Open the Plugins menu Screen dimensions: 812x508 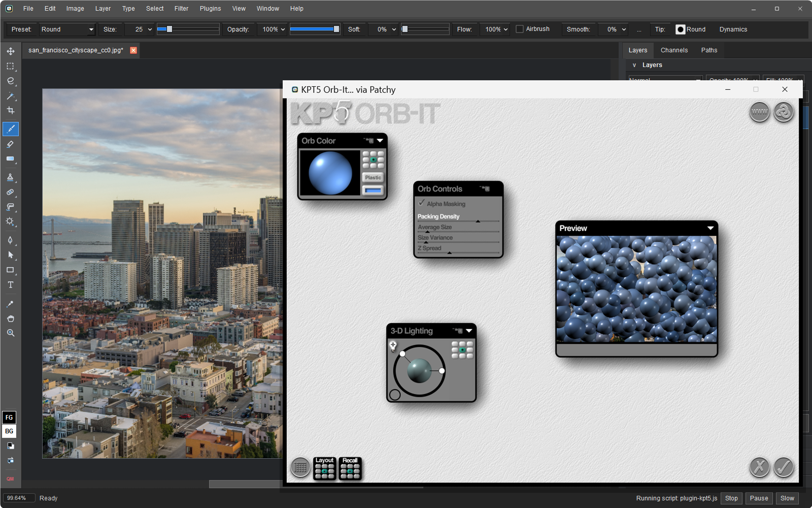[x=210, y=9]
